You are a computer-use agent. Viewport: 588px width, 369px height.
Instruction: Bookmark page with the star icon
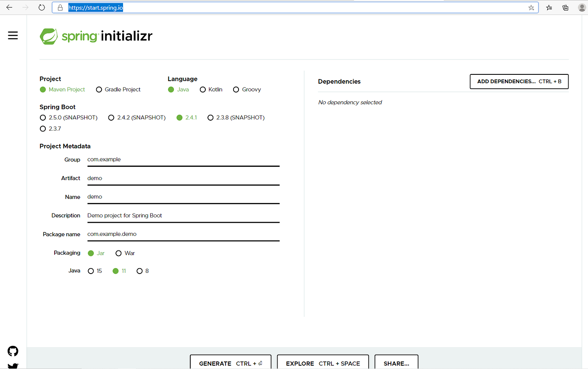531,8
